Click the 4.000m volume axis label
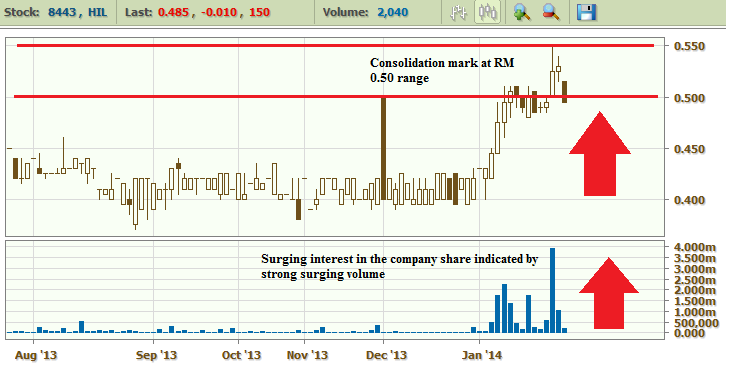The width and height of the screenshot is (730, 375). [x=695, y=247]
